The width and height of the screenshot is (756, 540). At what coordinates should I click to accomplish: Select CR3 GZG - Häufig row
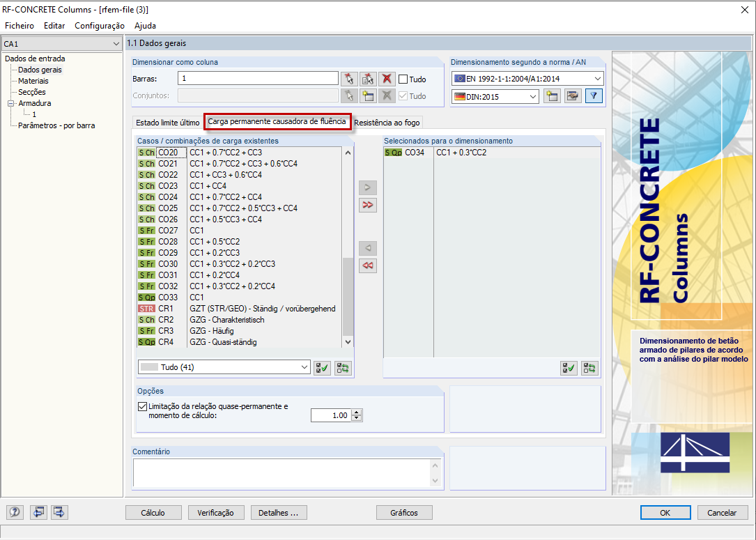coord(240,331)
